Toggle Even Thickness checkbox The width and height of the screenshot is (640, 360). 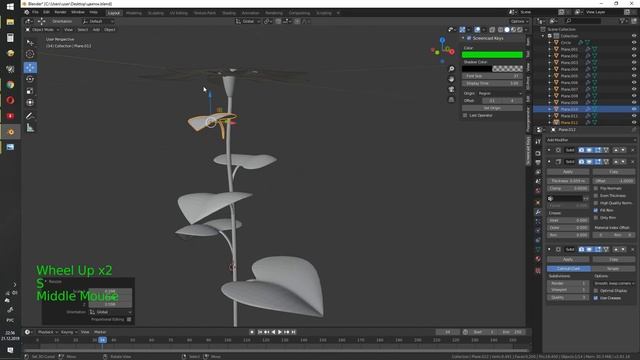(596, 196)
